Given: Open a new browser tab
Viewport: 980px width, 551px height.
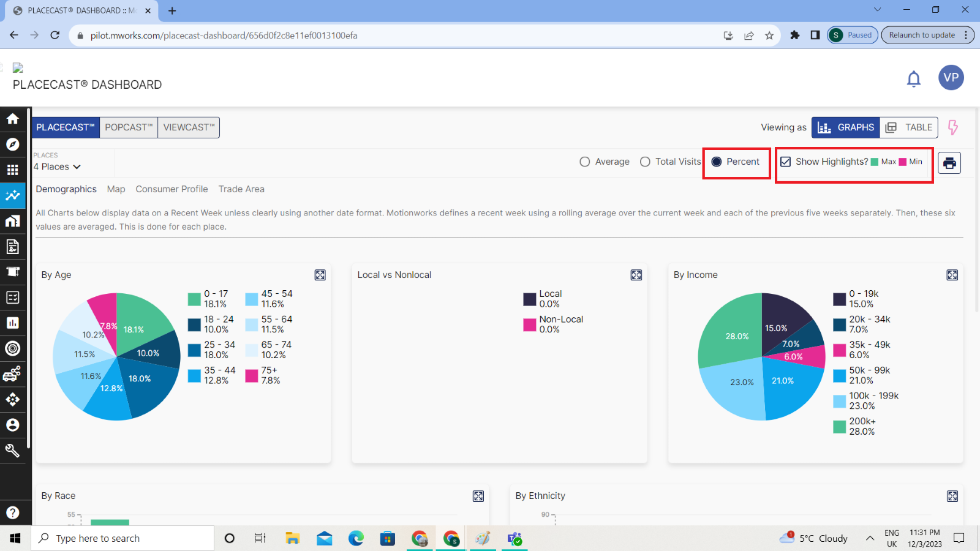Looking at the screenshot, I should [x=172, y=10].
